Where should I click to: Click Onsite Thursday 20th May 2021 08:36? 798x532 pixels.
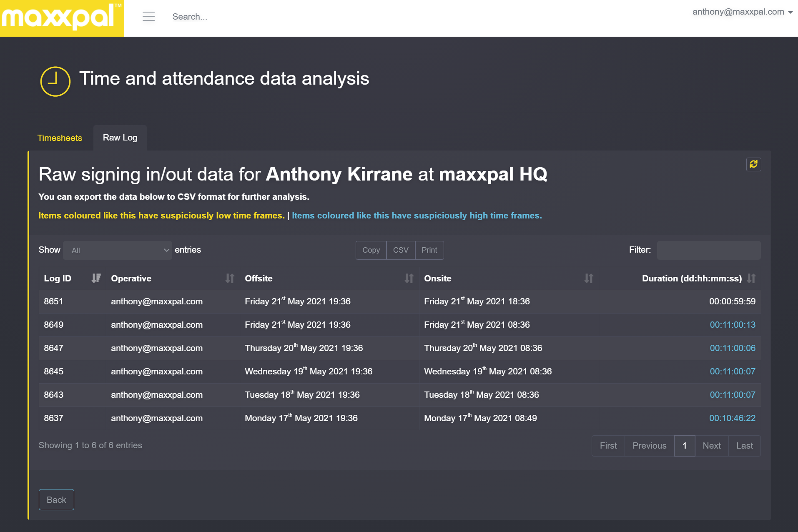click(483, 348)
